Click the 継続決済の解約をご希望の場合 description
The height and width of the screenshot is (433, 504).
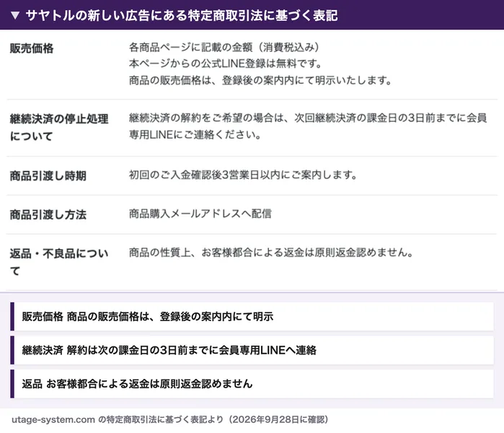pos(308,126)
